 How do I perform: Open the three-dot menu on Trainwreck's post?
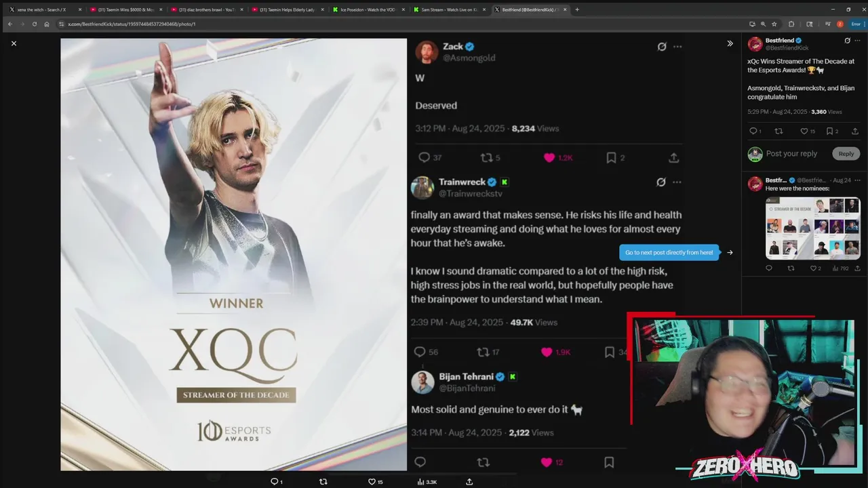pos(677,182)
